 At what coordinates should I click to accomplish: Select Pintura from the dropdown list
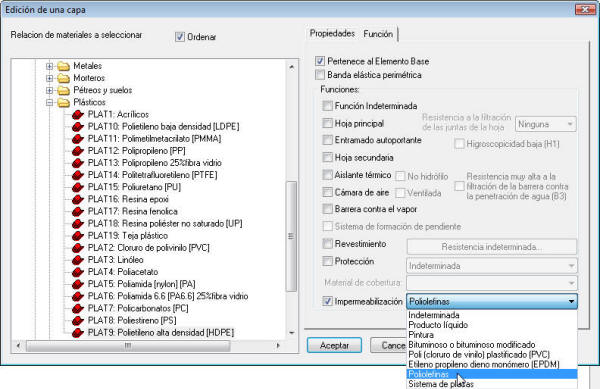tap(492, 335)
